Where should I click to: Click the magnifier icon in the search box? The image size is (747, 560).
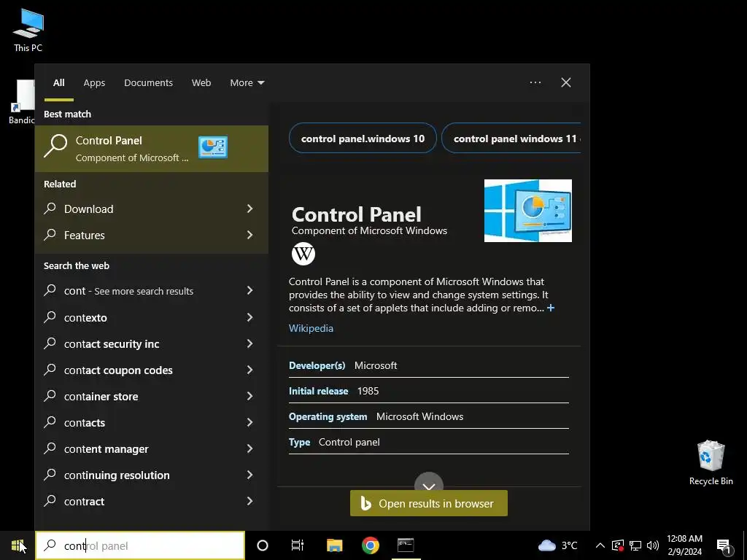point(50,545)
